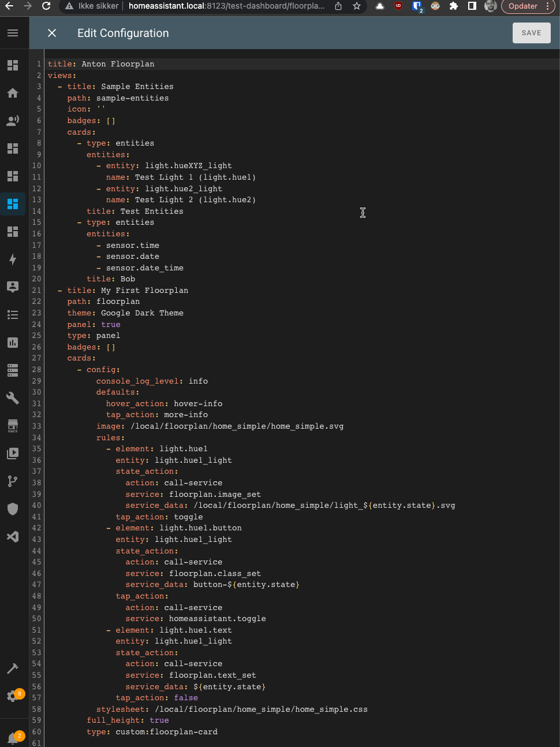Open Home Assistant Energy lightning icon
560x747 pixels.
pyautogui.click(x=13, y=259)
